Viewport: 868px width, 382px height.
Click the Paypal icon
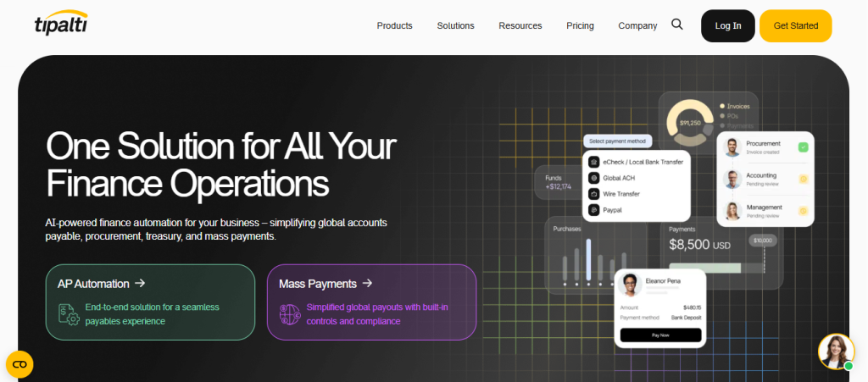click(x=594, y=210)
